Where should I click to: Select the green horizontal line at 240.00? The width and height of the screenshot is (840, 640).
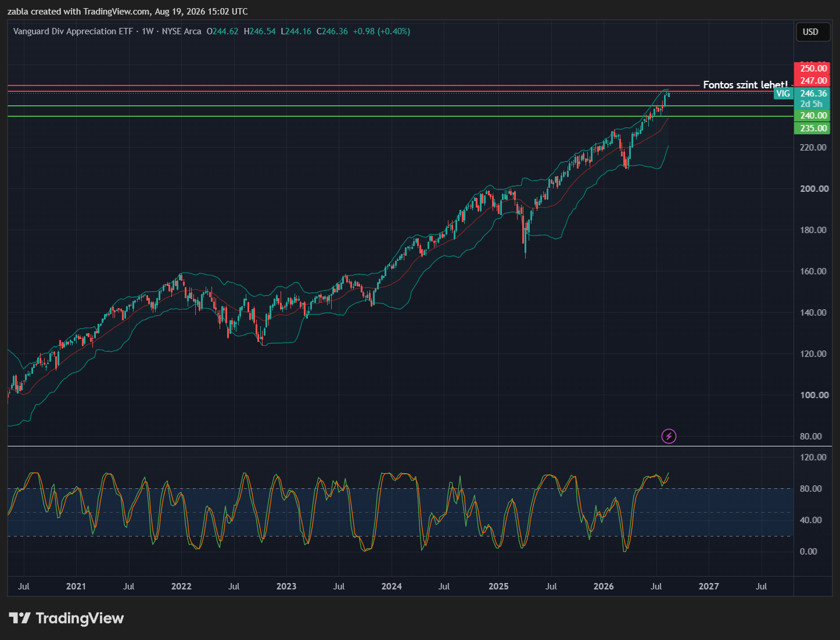(x=400, y=106)
